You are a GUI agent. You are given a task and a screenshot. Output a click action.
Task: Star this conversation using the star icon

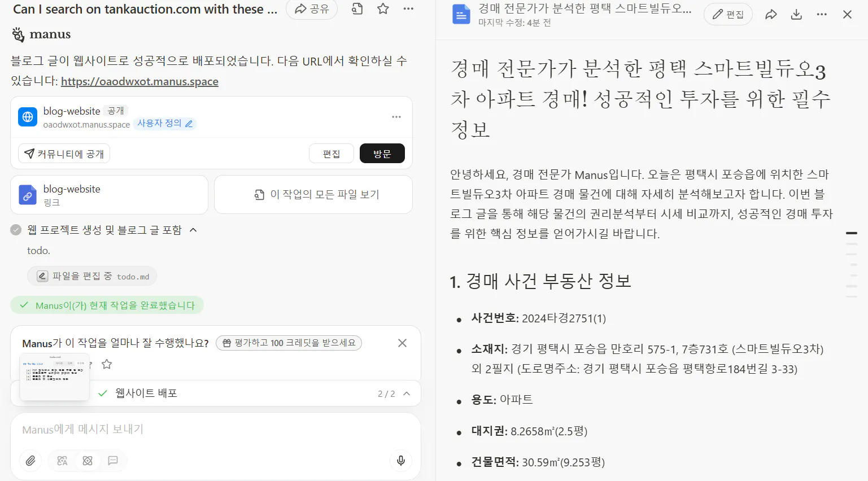(x=382, y=8)
